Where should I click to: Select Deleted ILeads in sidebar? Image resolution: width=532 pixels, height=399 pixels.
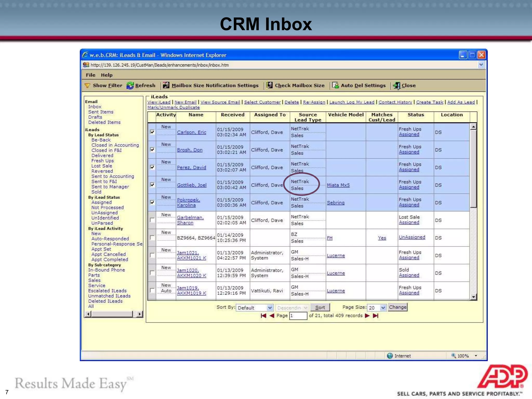tap(105, 301)
